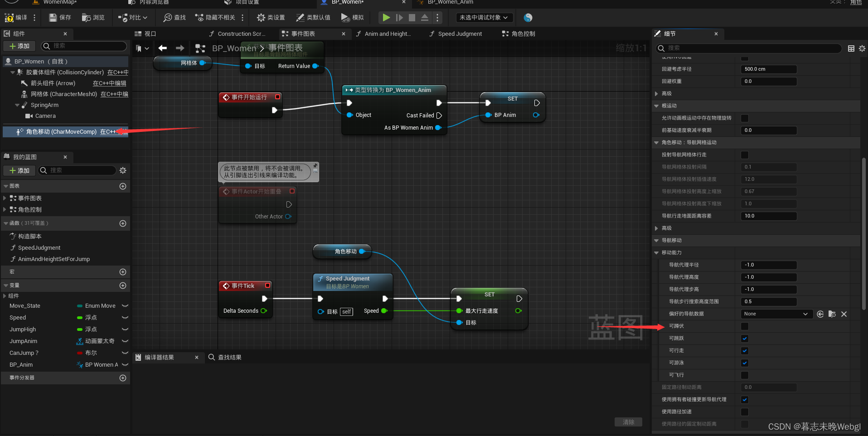Switch to Speed Judgment tab
The height and width of the screenshot is (436, 868).
pos(456,34)
